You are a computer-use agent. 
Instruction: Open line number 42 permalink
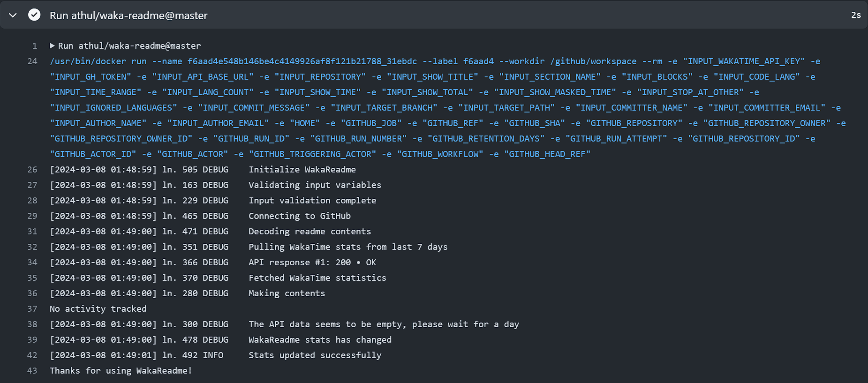click(32, 355)
